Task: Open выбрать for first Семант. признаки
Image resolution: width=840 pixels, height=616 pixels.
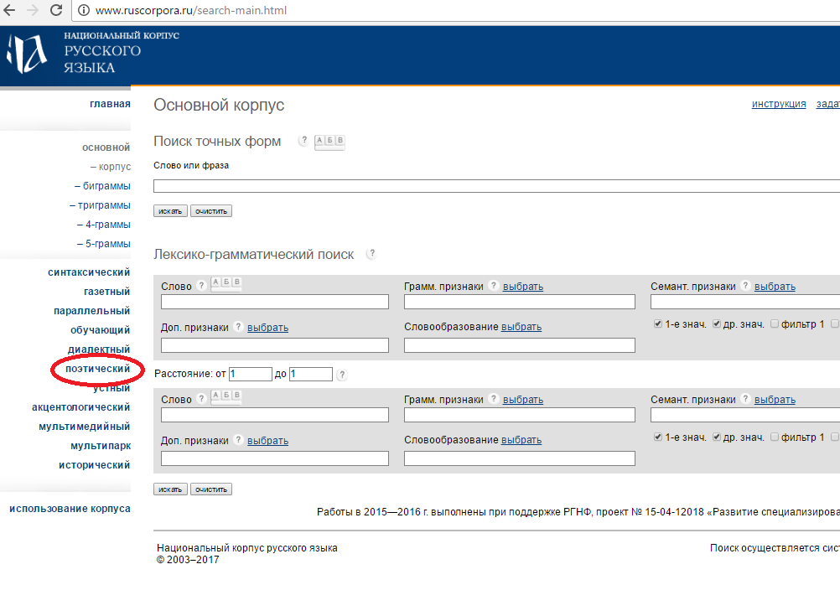Action: (775, 287)
